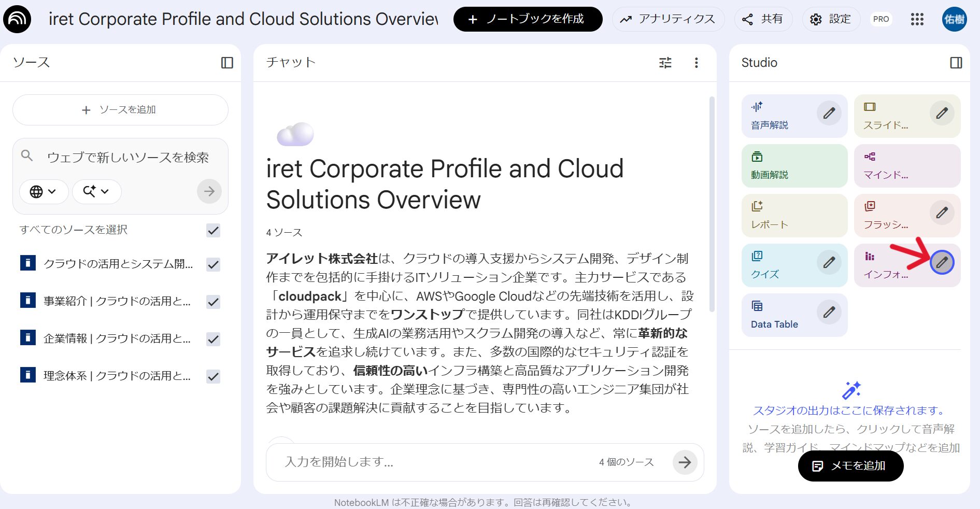Screen dimensions: 980x509
Task: Open chat configuration sliders icon
Action: point(665,63)
